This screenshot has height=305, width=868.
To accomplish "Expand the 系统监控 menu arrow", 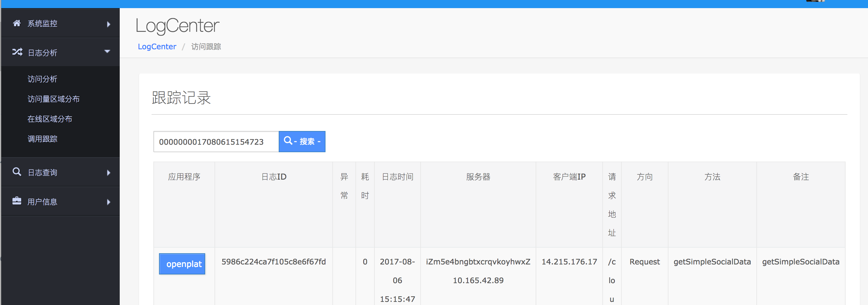I will tap(109, 24).
